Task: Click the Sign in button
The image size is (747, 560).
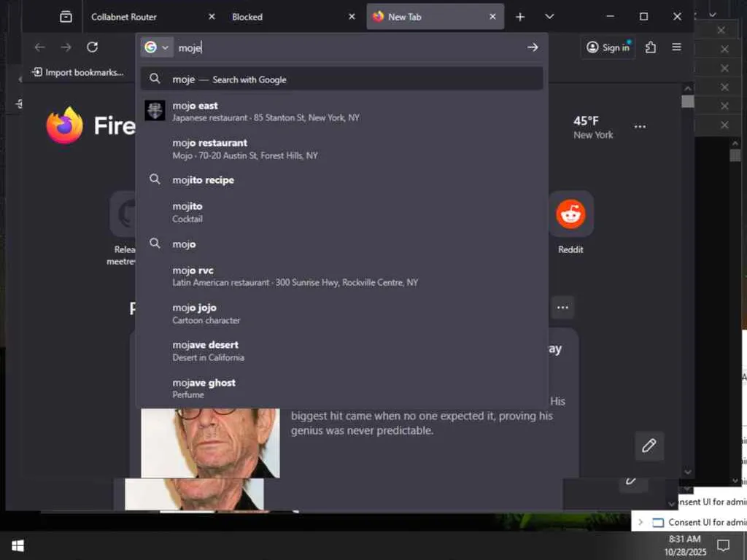Action: click(608, 47)
